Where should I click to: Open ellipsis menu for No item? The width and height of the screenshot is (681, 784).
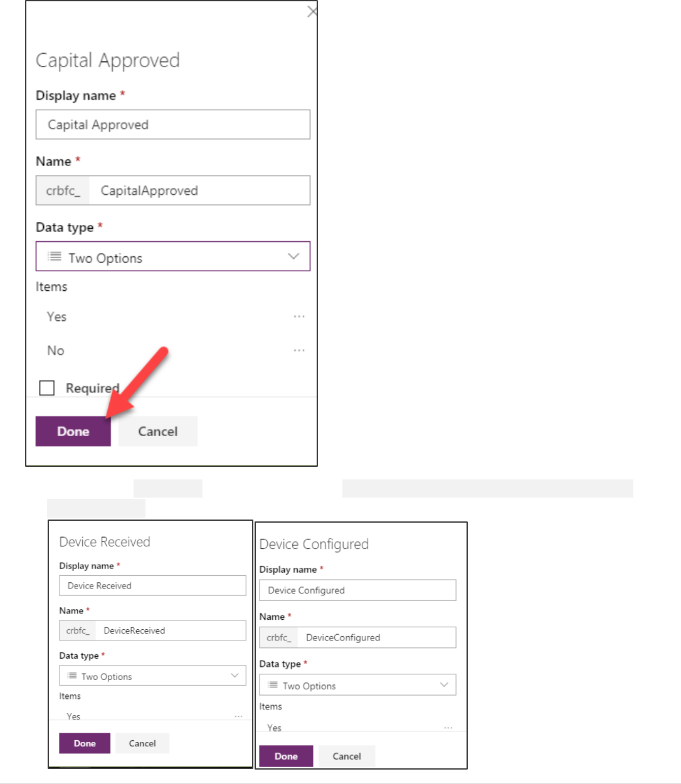point(299,350)
